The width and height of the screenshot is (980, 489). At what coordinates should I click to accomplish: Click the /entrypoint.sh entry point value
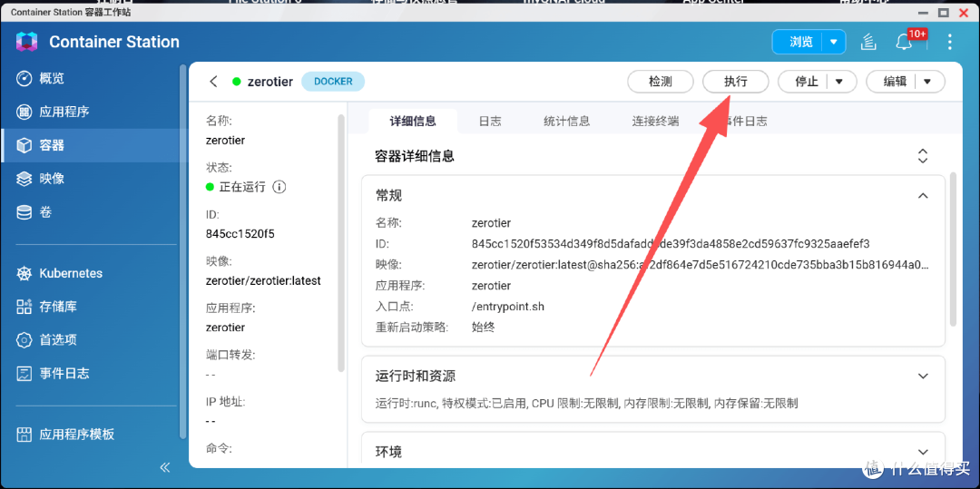[507, 307]
